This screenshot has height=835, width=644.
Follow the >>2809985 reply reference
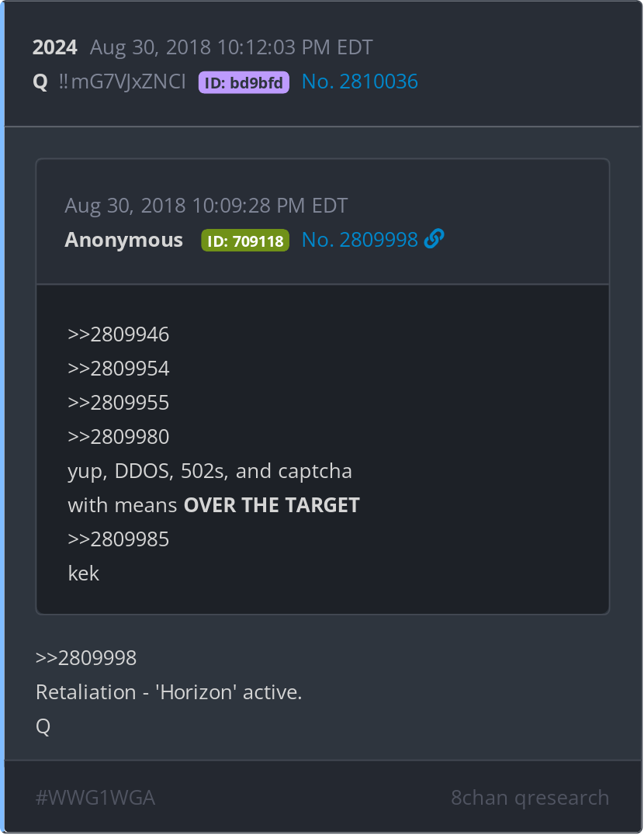(119, 539)
